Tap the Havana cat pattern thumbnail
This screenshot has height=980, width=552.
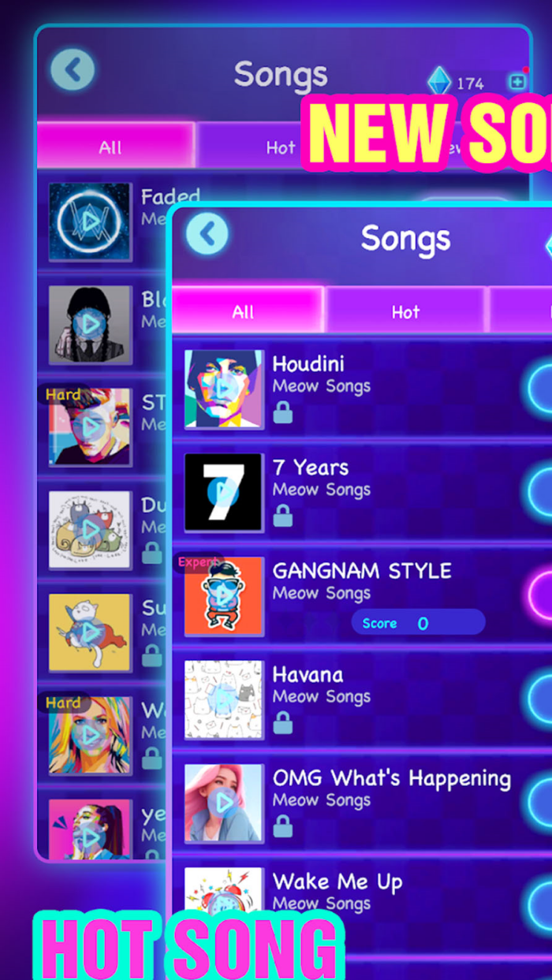coord(224,700)
